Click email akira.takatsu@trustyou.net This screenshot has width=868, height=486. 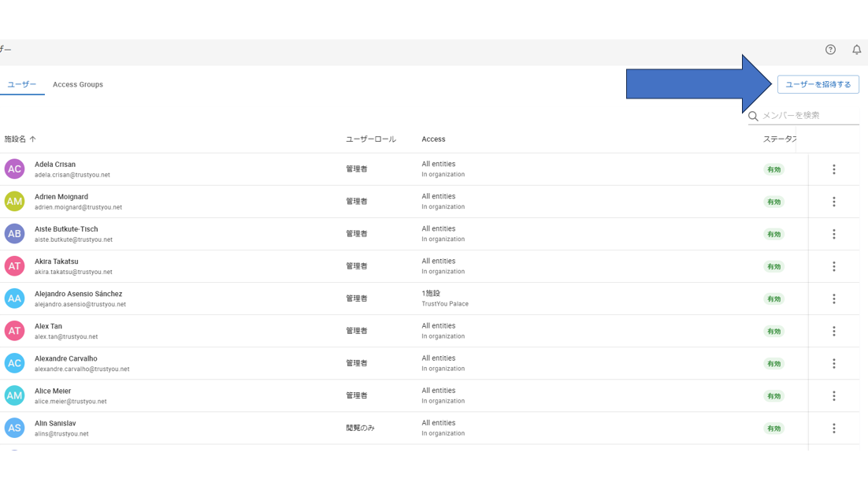73,272
